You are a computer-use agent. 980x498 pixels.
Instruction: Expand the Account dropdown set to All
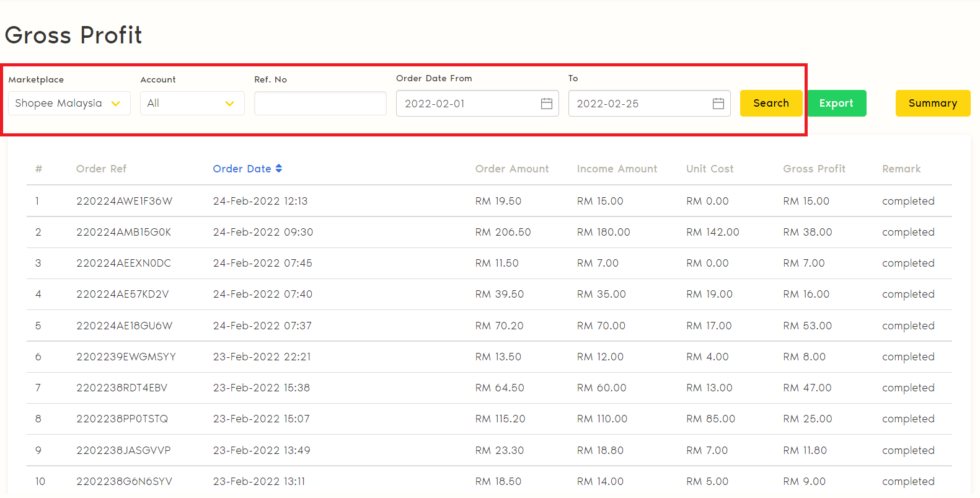[x=192, y=104]
